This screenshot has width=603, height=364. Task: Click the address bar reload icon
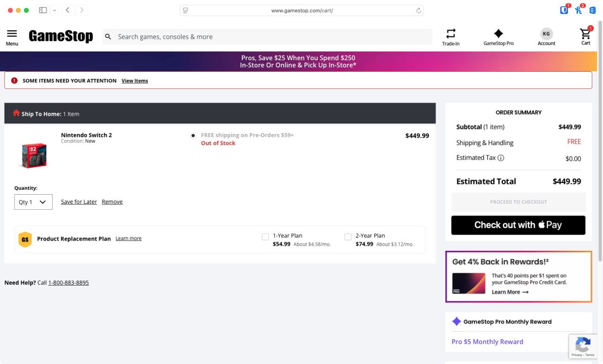click(418, 10)
